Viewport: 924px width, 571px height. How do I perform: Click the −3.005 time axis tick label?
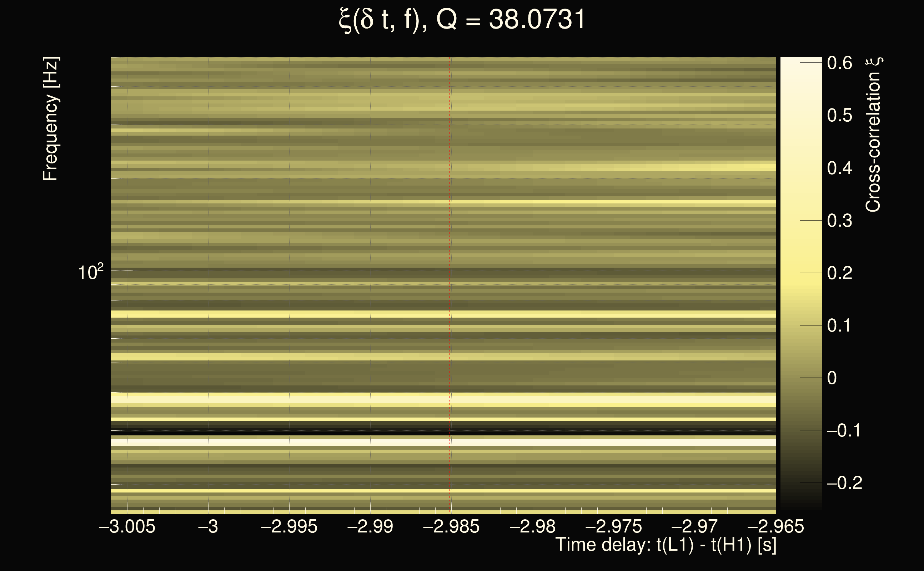tap(127, 527)
